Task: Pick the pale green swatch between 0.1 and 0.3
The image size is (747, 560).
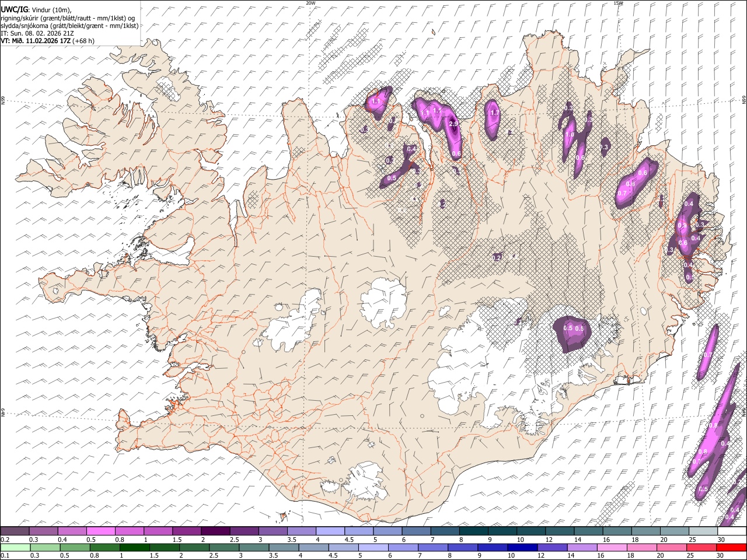Action: (15, 547)
